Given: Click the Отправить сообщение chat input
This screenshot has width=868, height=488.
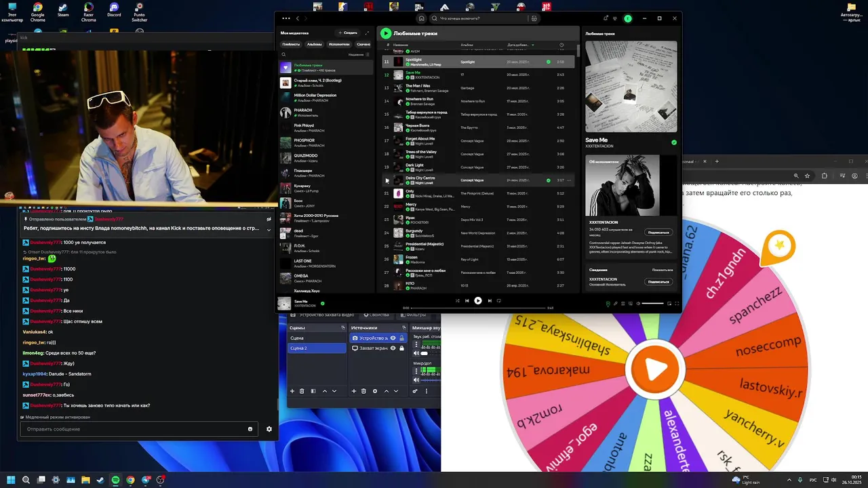Looking at the screenshot, I should tap(138, 429).
